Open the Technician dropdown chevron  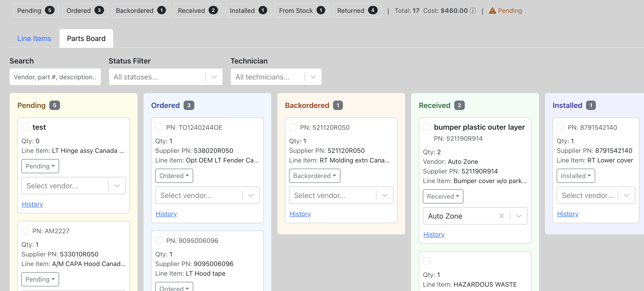coord(313,77)
